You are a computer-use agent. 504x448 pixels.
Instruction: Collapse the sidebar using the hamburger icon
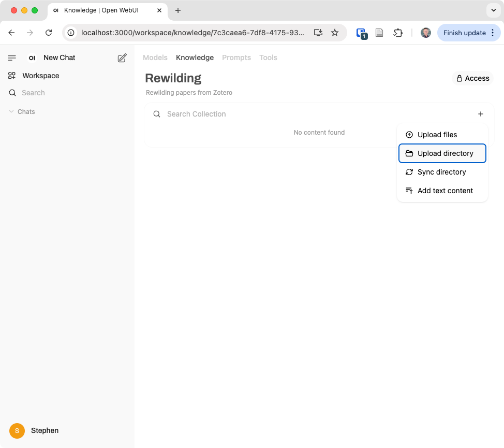coord(12,57)
